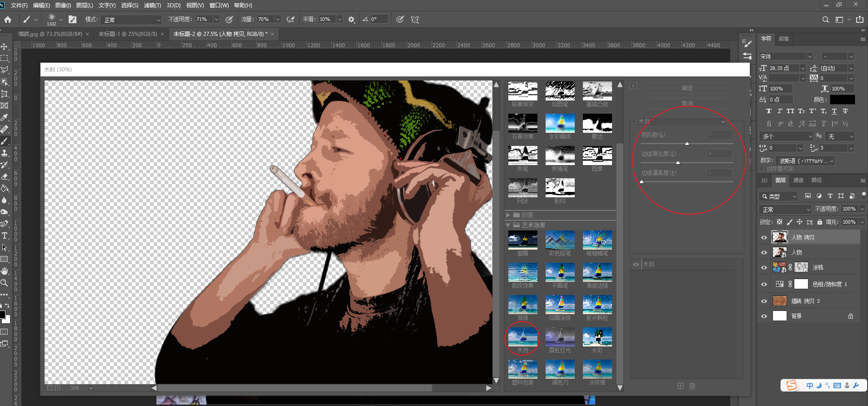The height and width of the screenshot is (406, 868).
Task: Select the Horizontal Type tool
Action: (5, 236)
